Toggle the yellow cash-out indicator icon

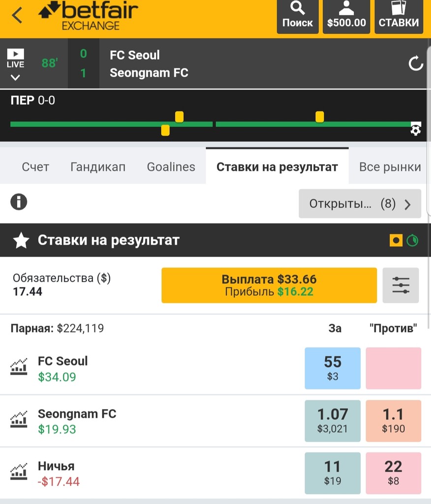point(396,240)
